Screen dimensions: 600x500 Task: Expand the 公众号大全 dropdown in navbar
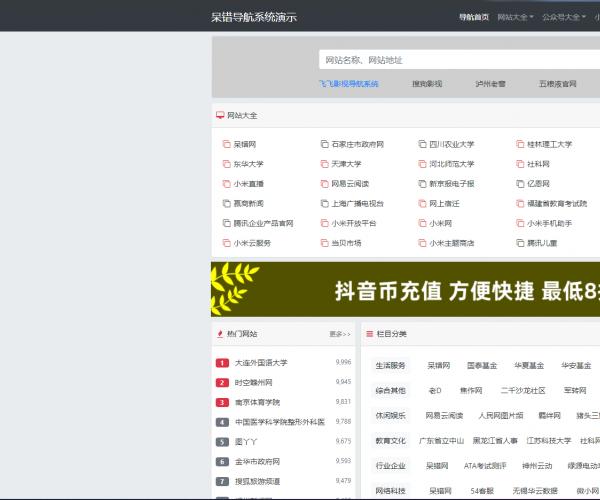tap(564, 17)
